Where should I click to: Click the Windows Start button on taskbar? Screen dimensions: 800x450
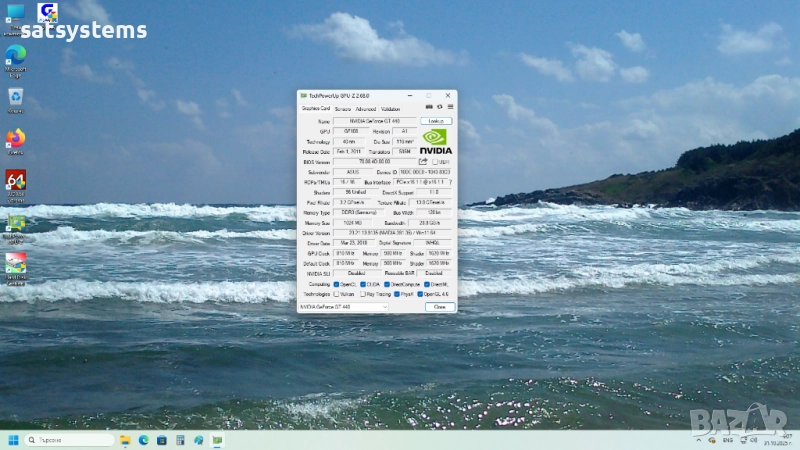(x=14, y=440)
